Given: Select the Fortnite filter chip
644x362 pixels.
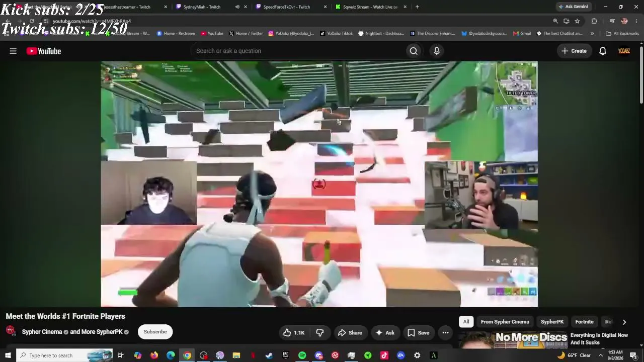Looking at the screenshot, I should (585, 322).
